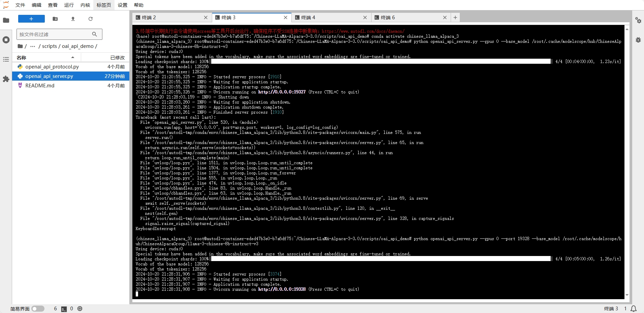Show the table of contents panel
This screenshot has height=313, width=644.
pyautogui.click(x=6, y=59)
